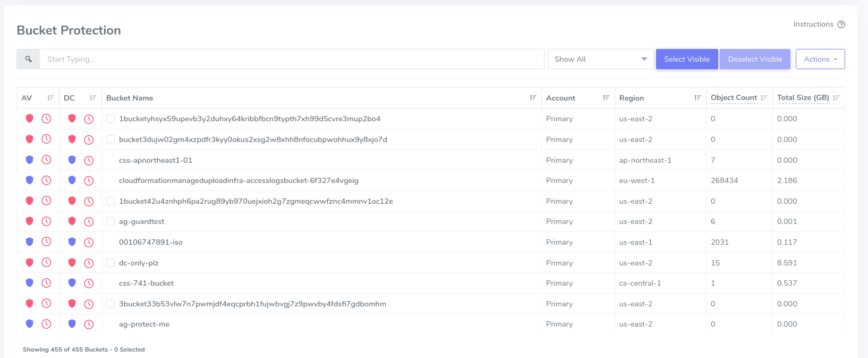Click DC clock icon for 00106747891-iso row
This screenshot has width=868, height=358.
pos(89,242)
